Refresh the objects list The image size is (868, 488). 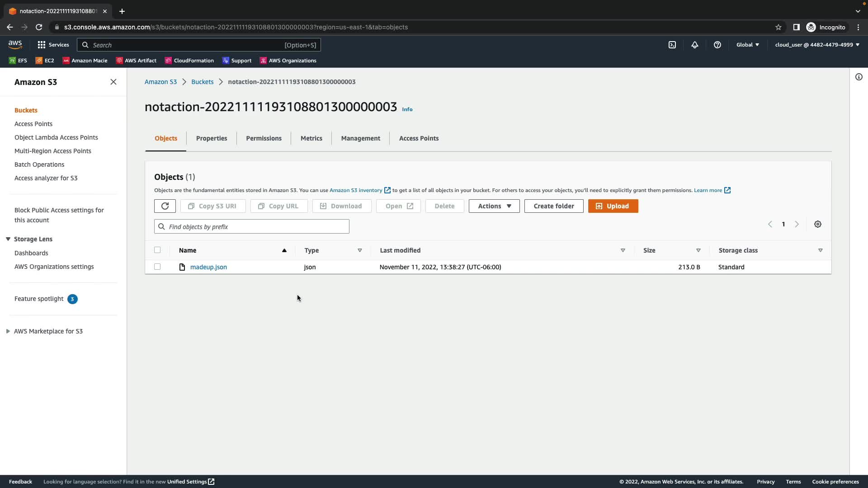(165, 206)
